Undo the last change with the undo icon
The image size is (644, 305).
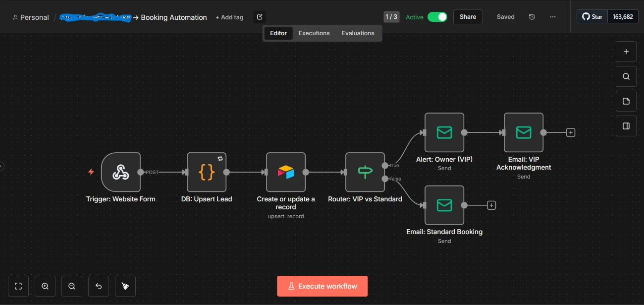(x=98, y=286)
